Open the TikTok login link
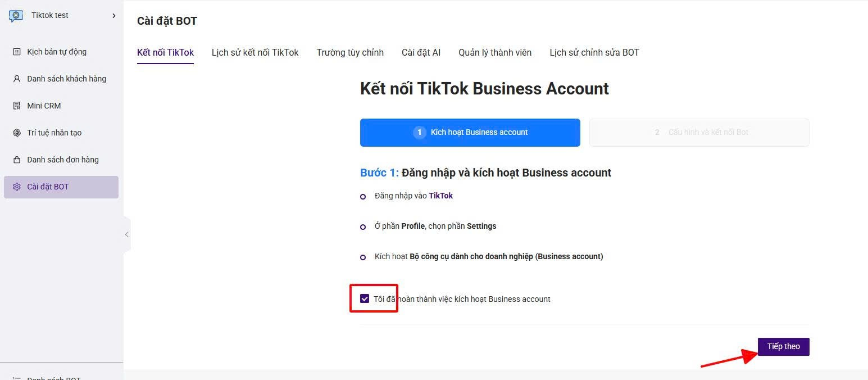The height and width of the screenshot is (380, 868). coord(440,196)
